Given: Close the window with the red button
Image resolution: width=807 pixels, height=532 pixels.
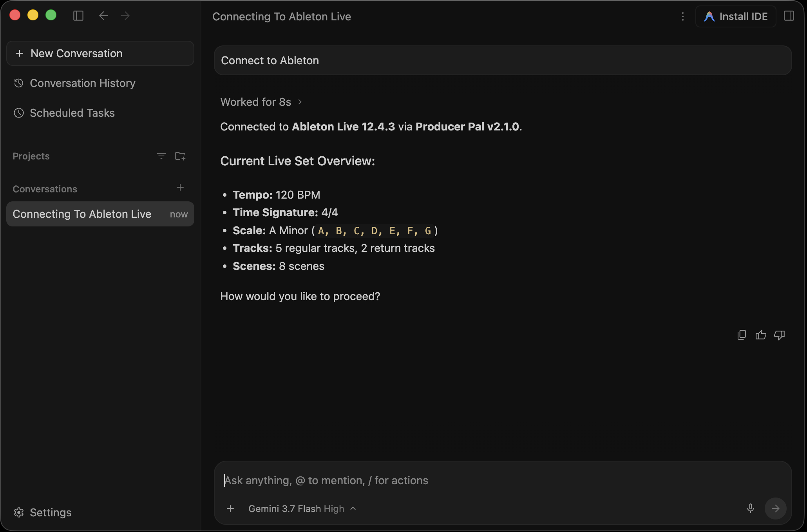Looking at the screenshot, I should click(15, 15).
